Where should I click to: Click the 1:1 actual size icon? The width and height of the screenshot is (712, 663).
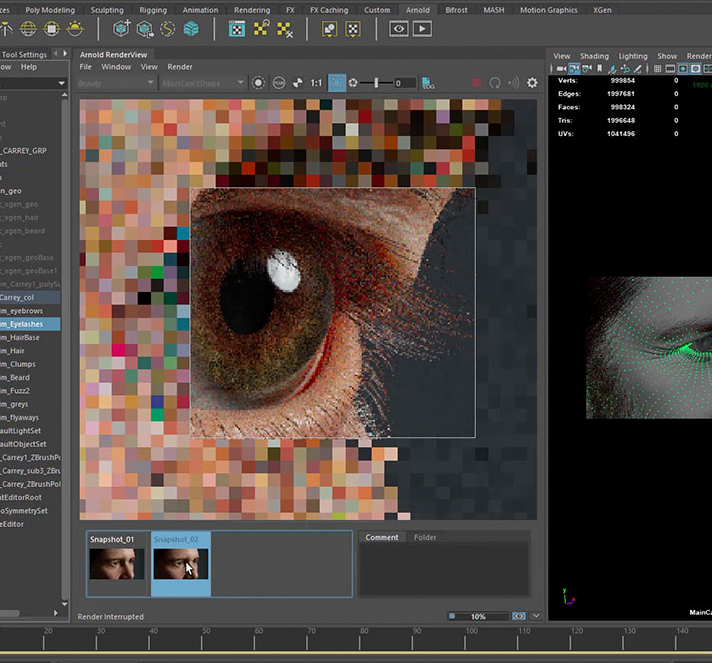point(316,83)
